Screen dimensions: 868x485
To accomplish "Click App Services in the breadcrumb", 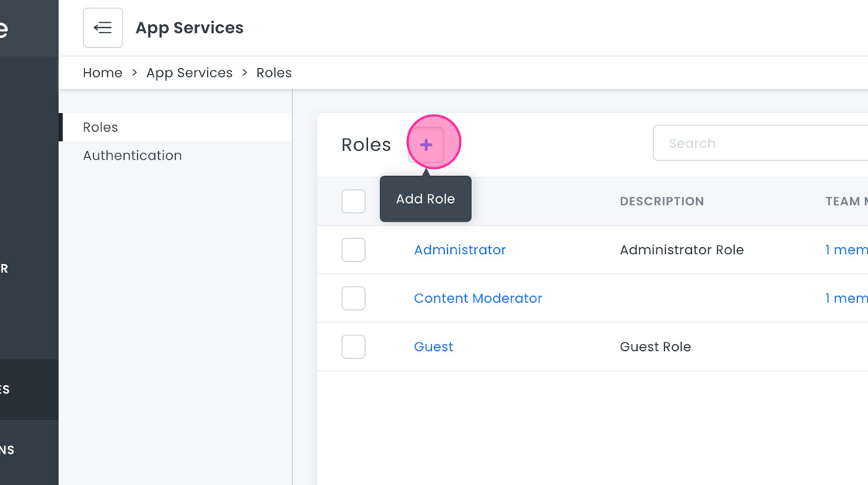I will [x=189, y=73].
